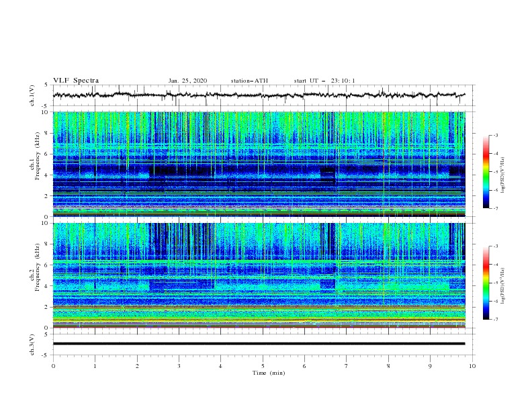Select the date "Jan. 25, 2020"
This screenshot has width=532, height=411.
pyautogui.click(x=187, y=81)
